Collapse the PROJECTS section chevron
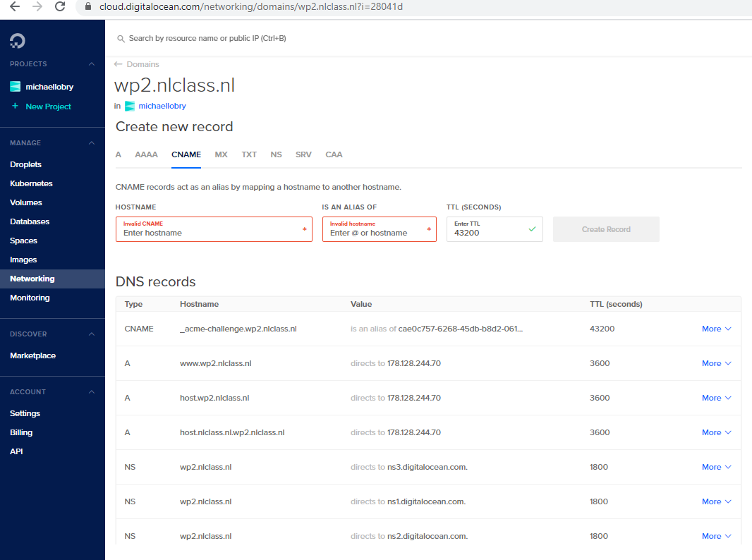The width and height of the screenshot is (752, 560). tap(92, 63)
